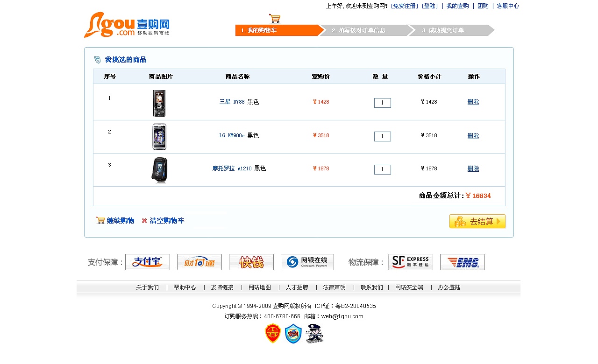
Task: Click the 价格小计 column header
Action: pyautogui.click(x=429, y=77)
